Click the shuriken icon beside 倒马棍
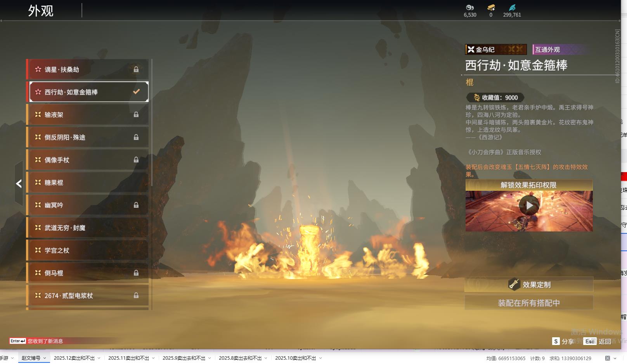 38,273
